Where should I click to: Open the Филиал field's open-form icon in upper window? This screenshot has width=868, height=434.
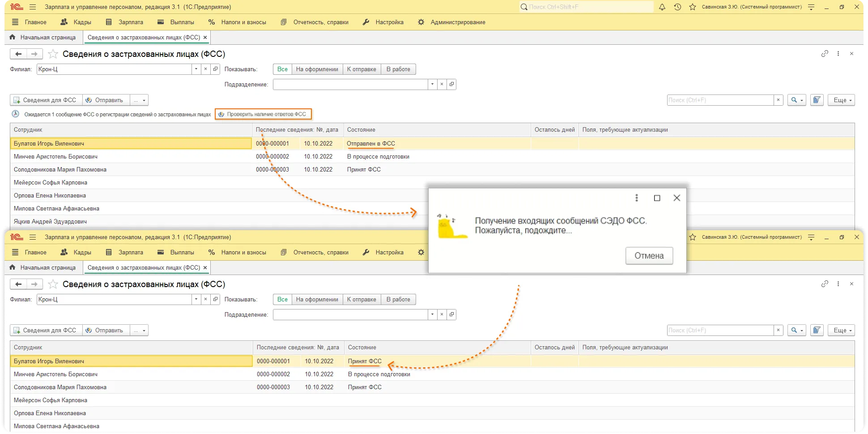pyautogui.click(x=216, y=69)
